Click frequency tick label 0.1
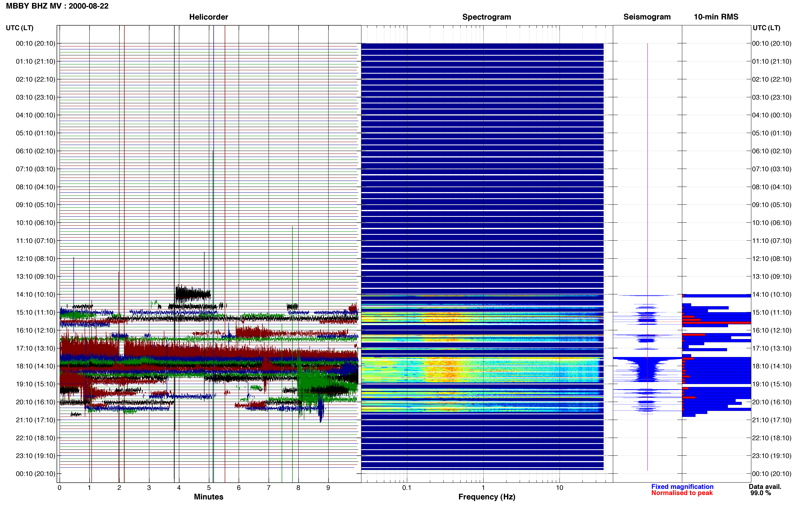Image resolution: width=812 pixels, height=508 pixels. click(407, 488)
